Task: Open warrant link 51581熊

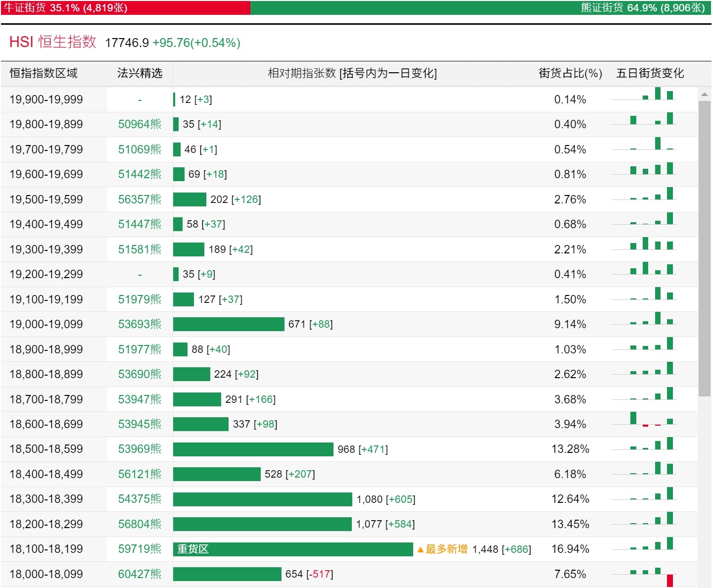Action: [140, 249]
